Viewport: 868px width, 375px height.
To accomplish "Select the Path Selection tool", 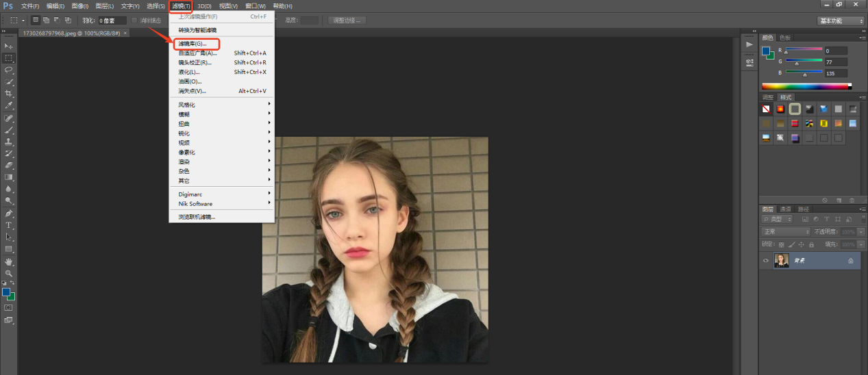I will (x=9, y=237).
